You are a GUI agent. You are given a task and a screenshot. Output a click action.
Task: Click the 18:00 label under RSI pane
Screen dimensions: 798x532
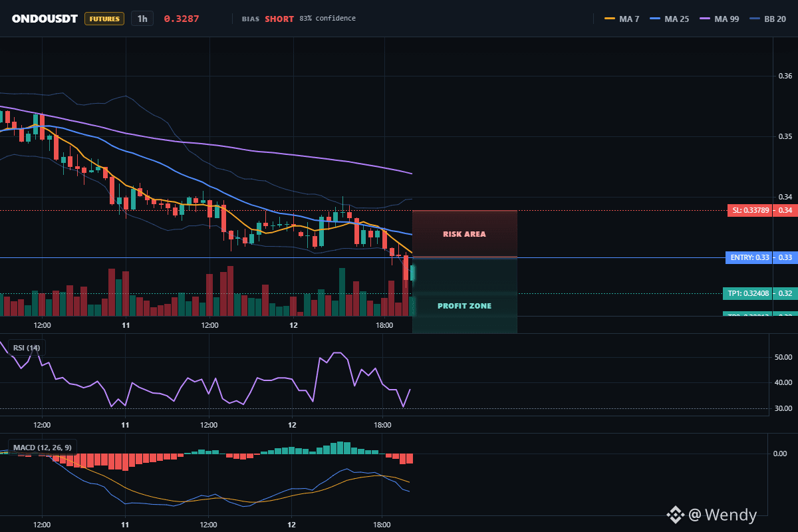[382, 424]
